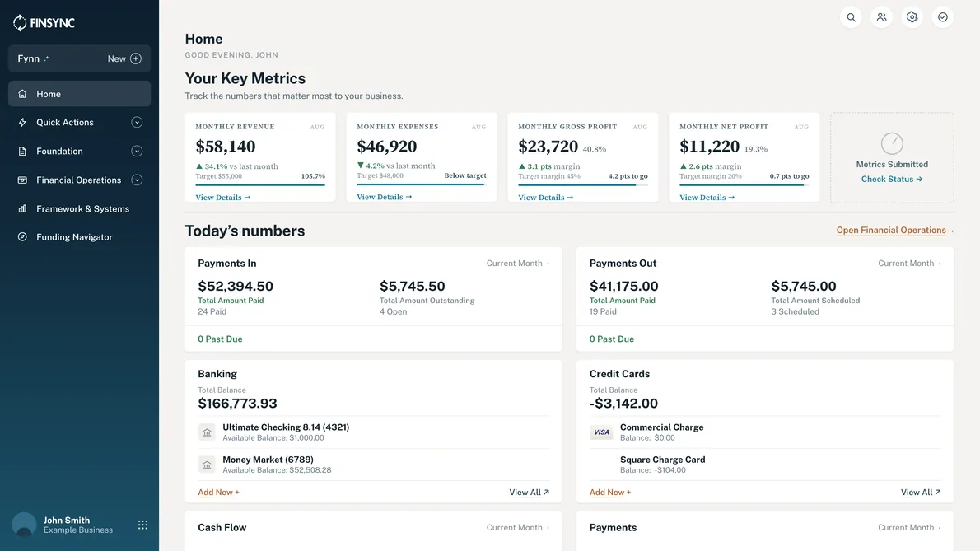Open the users icon in top bar
This screenshot has width=980, height=551.
pos(882,17)
